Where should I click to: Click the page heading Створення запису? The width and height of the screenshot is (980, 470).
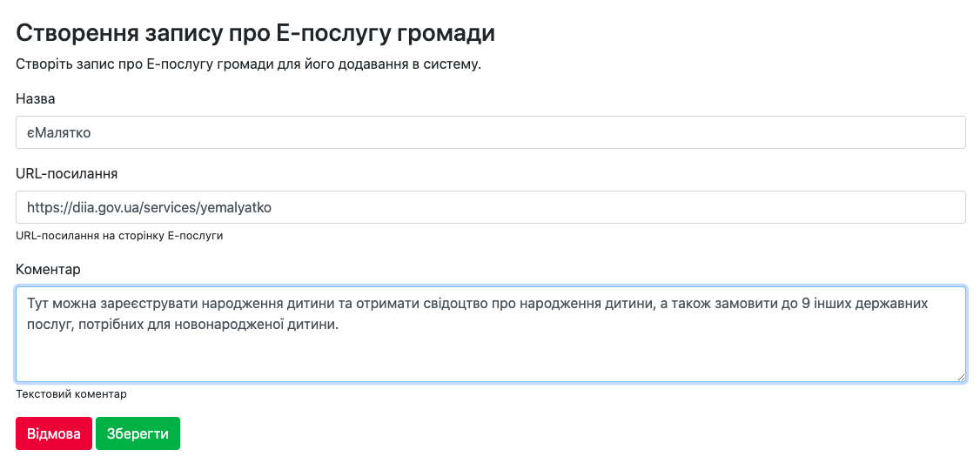click(255, 34)
